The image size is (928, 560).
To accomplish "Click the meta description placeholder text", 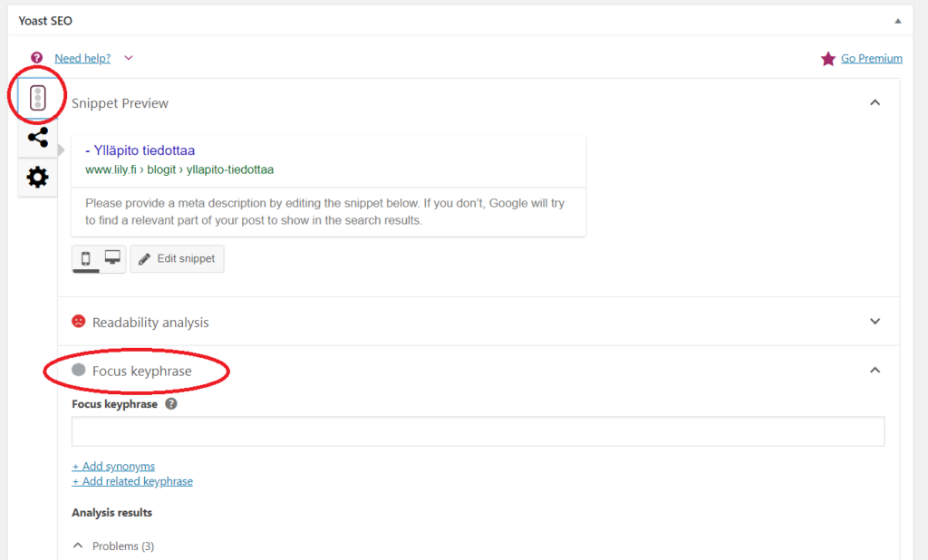I will point(325,211).
